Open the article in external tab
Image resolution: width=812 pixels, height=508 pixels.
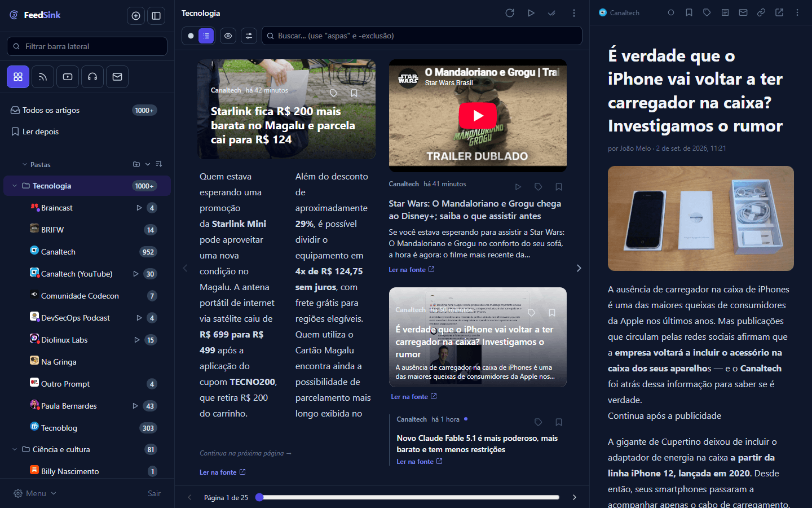[779, 12]
